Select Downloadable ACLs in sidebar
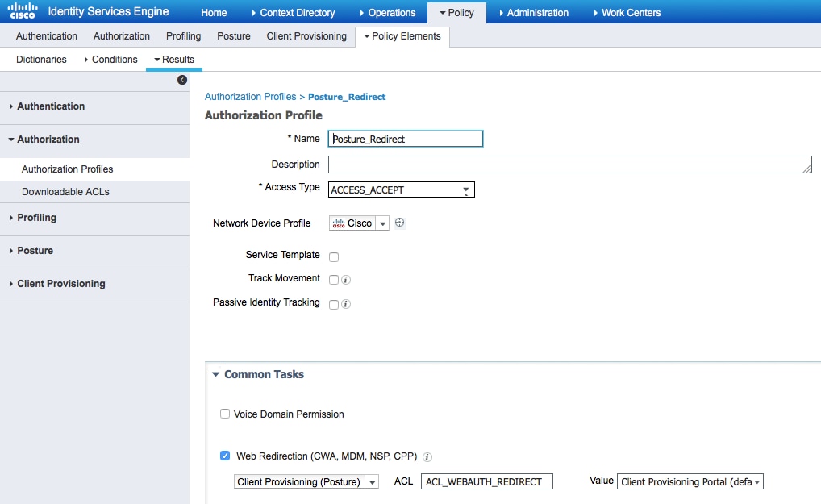821x504 pixels. click(x=65, y=192)
